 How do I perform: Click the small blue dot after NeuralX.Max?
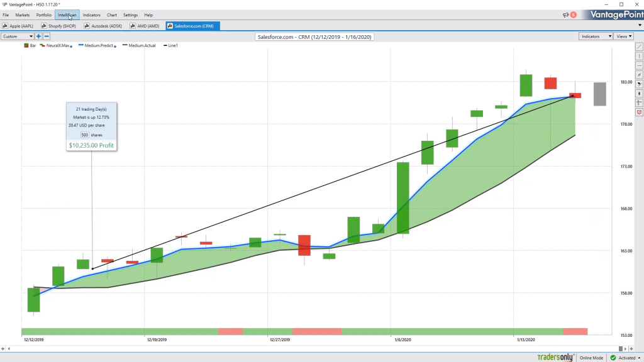pyautogui.click(x=72, y=47)
